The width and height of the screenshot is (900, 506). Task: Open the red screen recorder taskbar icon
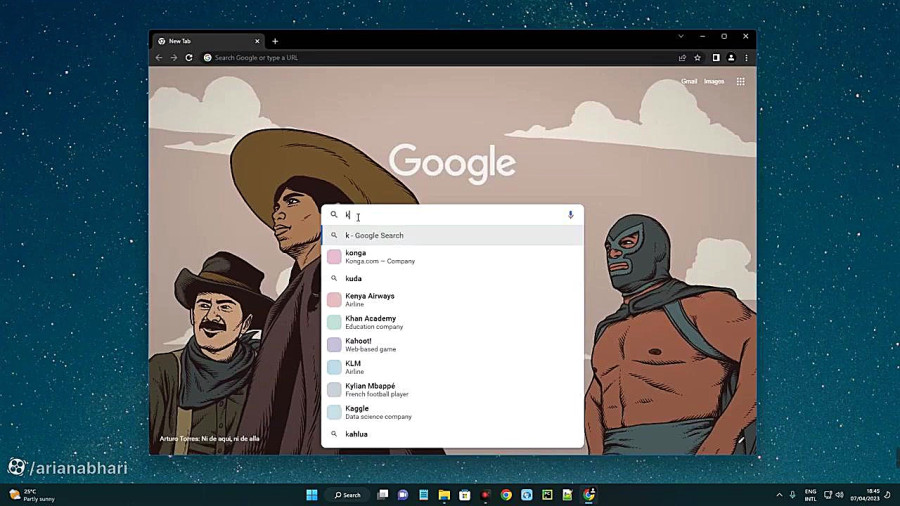pos(486,495)
